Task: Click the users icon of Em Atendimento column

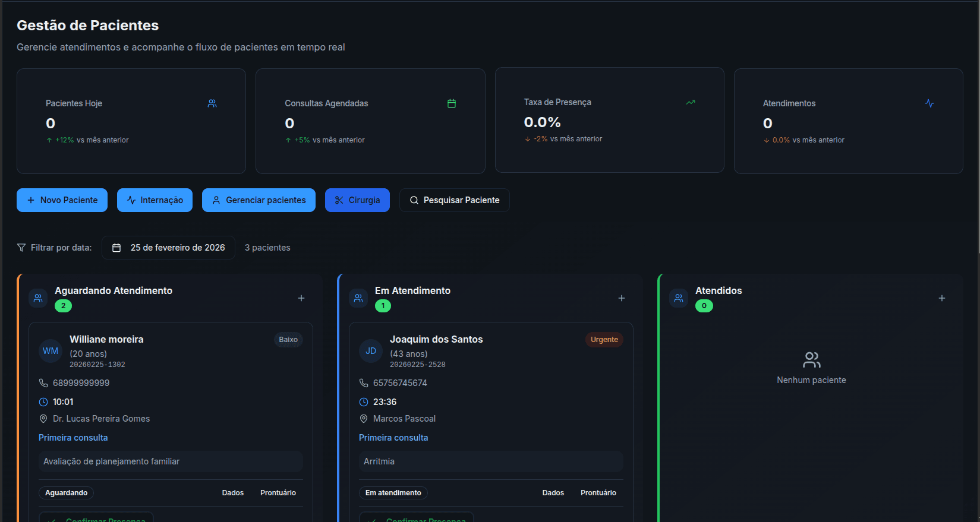Action: pos(358,298)
